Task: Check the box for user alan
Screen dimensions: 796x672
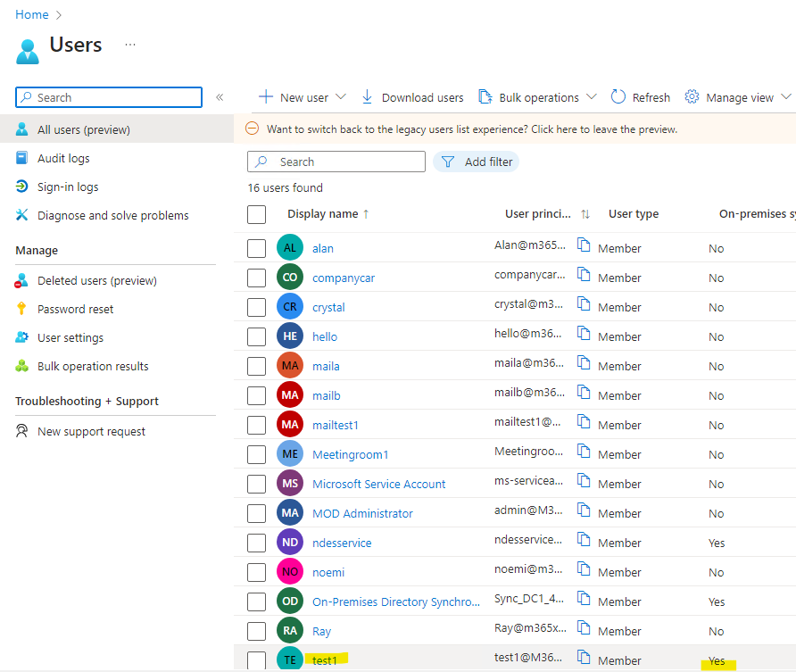Action: coord(256,249)
